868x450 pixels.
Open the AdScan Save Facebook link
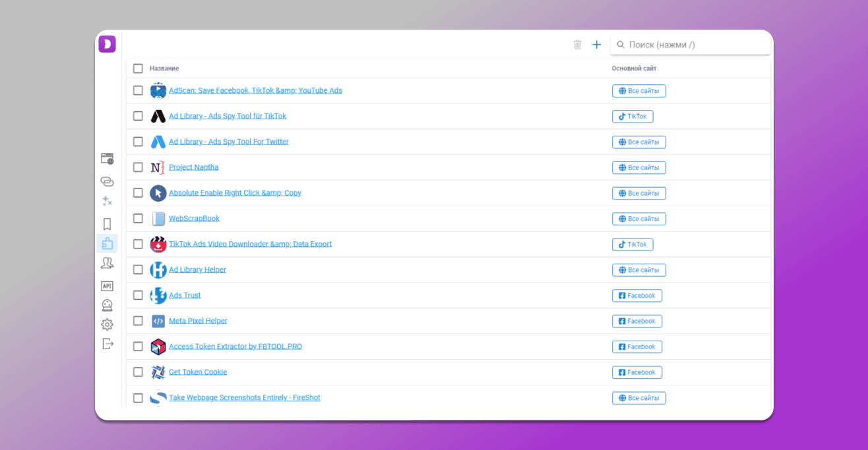pyautogui.click(x=255, y=90)
